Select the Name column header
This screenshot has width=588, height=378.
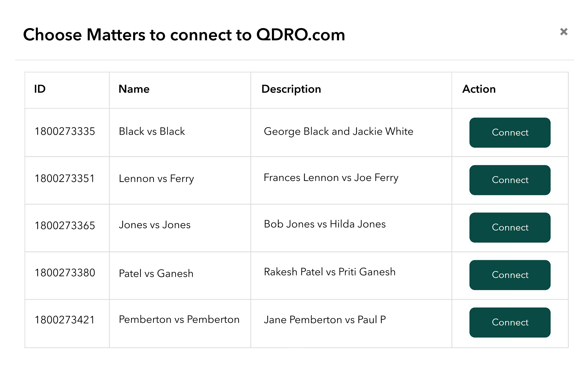coord(134,89)
